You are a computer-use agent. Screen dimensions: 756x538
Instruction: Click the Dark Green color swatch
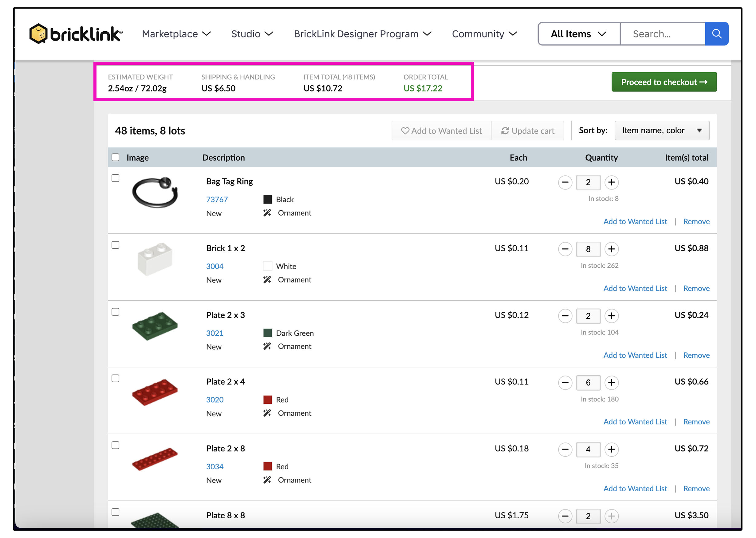click(x=267, y=333)
